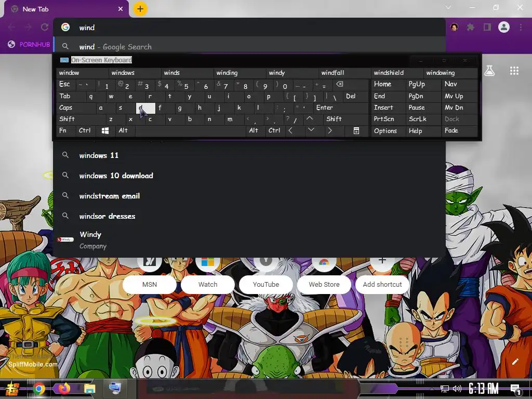Click the Esc key on the on-screen keyboard
Image resolution: width=532 pixels, height=399 pixels.
click(x=66, y=84)
